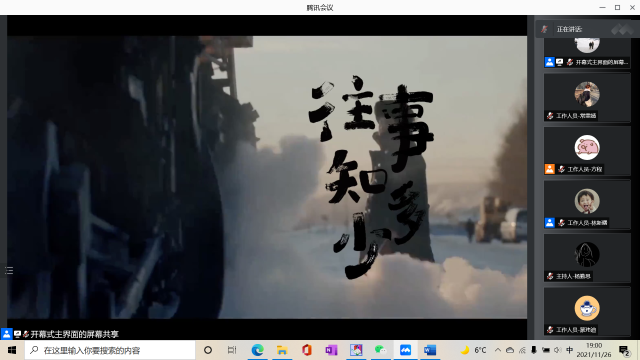This screenshot has width=640, height=360.
Task: Click the system tray microphone icon
Action: (533, 350)
